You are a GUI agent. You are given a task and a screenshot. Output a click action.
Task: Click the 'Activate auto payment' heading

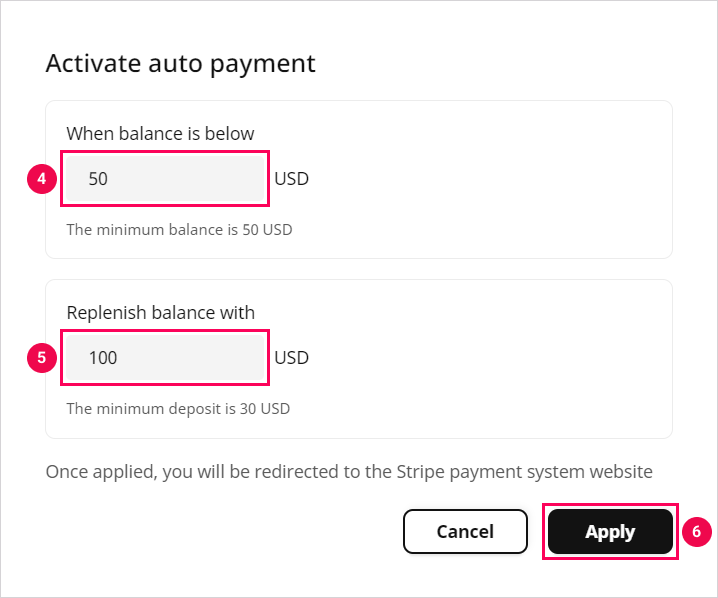point(181,64)
